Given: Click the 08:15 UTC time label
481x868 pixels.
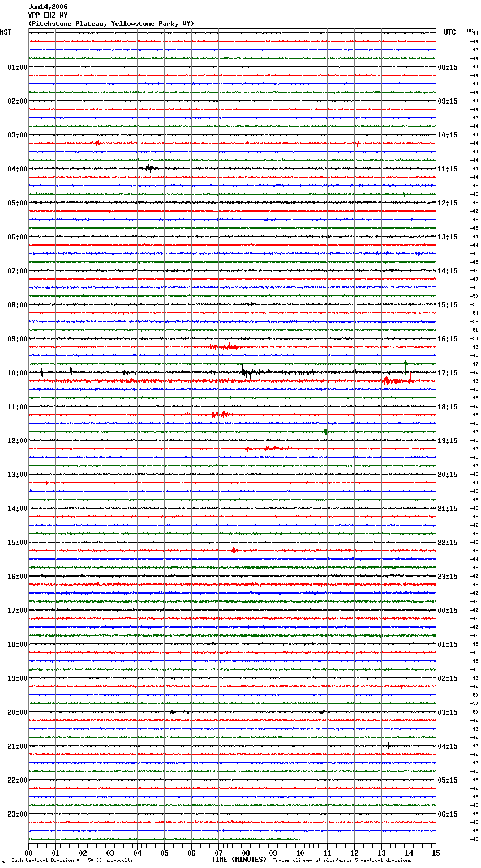Looking at the screenshot, I should click(448, 67).
